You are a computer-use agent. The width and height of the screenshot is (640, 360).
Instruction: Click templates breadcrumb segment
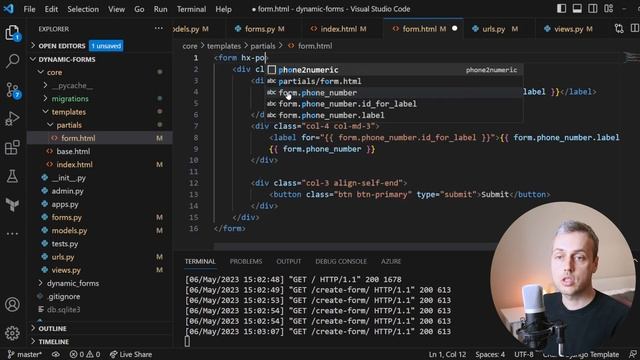click(x=224, y=46)
